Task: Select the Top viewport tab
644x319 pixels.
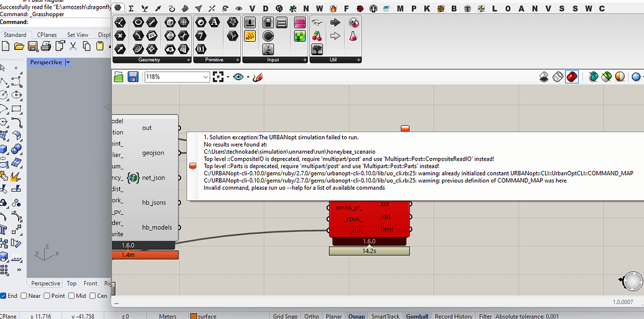Action: tap(72, 284)
